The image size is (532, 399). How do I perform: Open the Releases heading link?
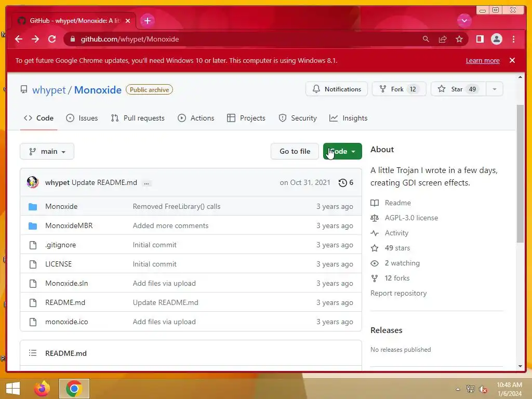coord(386,330)
